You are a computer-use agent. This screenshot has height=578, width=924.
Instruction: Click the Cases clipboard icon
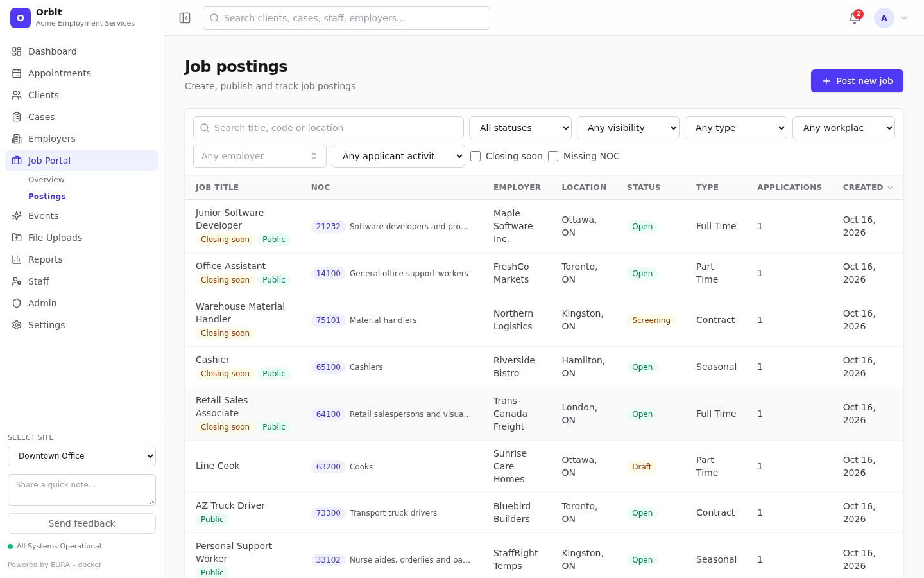pyautogui.click(x=17, y=117)
